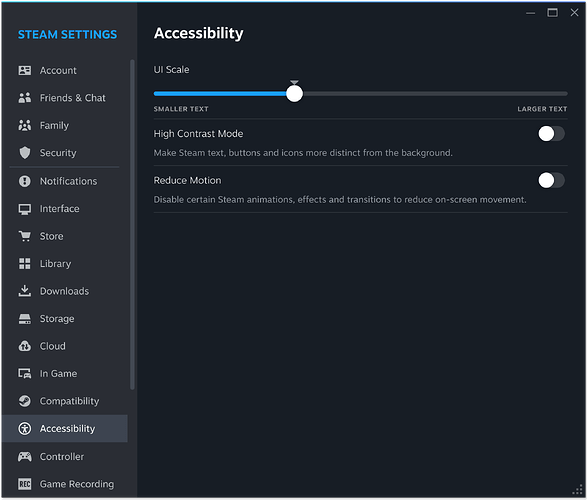Click the Downloads arrow icon
Screen dimensions: 587x500
click(x=25, y=291)
